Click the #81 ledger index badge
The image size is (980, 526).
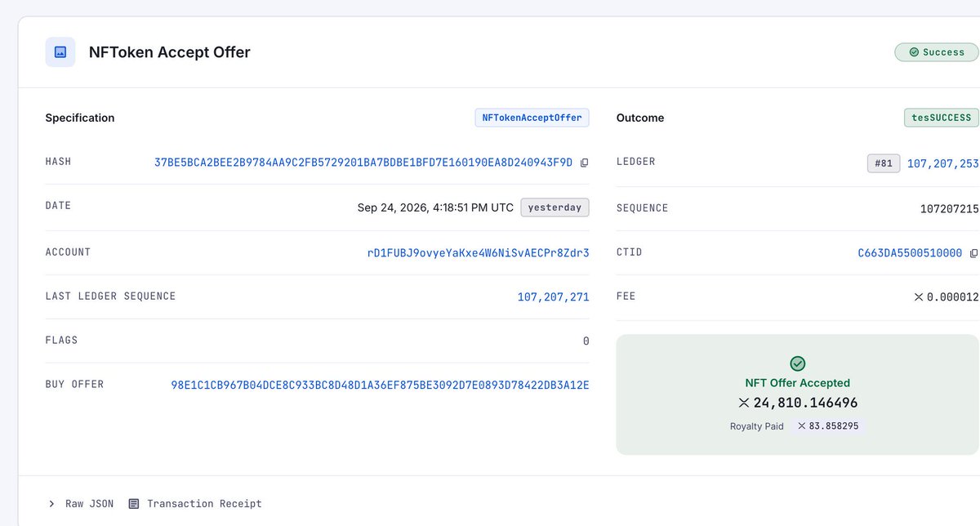tap(884, 163)
